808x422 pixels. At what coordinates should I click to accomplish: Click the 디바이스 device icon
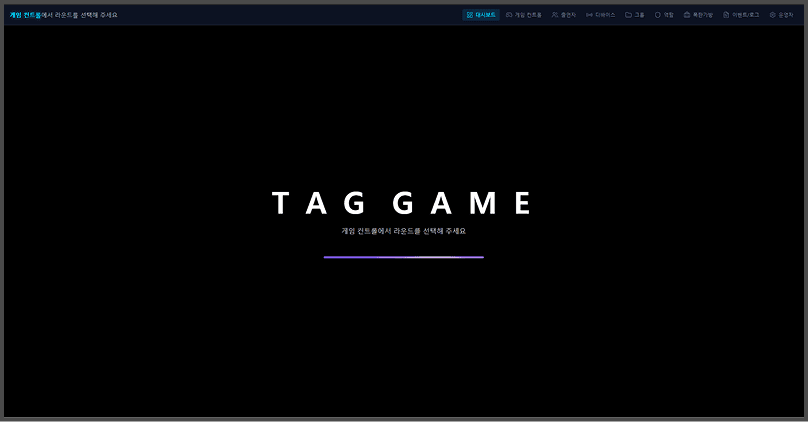pyautogui.click(x=589, y=15)
